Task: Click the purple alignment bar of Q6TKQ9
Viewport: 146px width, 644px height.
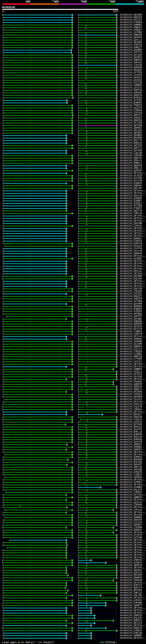Action: [x=98, y=125]
